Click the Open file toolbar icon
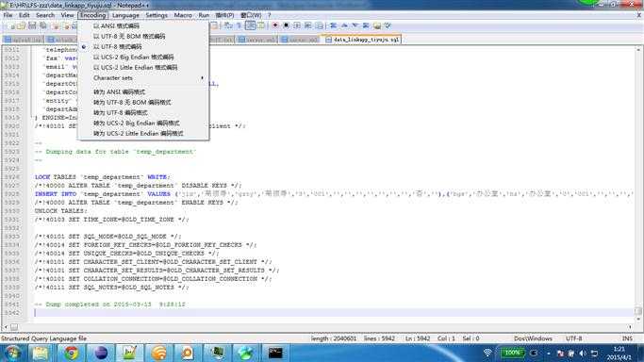 tap(21, 25)
